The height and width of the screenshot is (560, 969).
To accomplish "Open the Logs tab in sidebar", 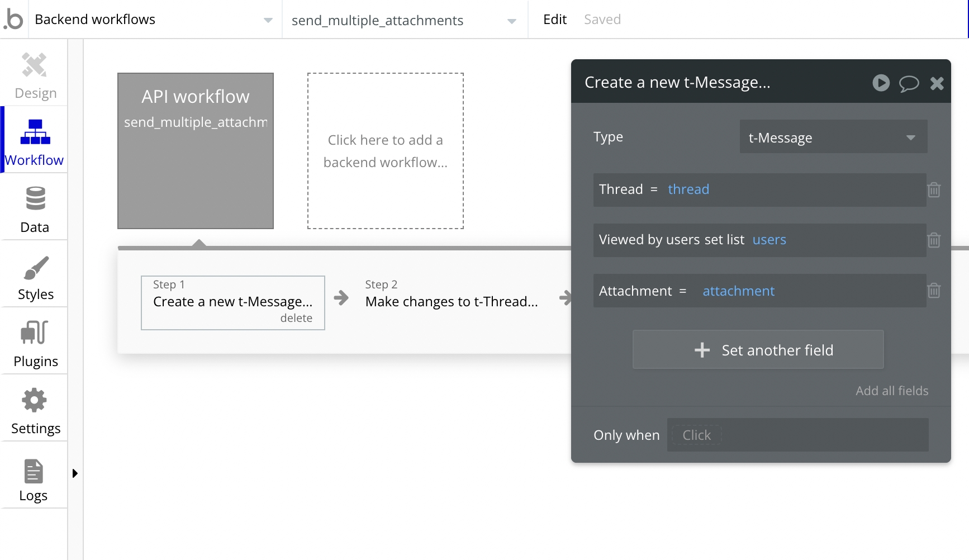I will pyautogui.click(x=34, y=479).
